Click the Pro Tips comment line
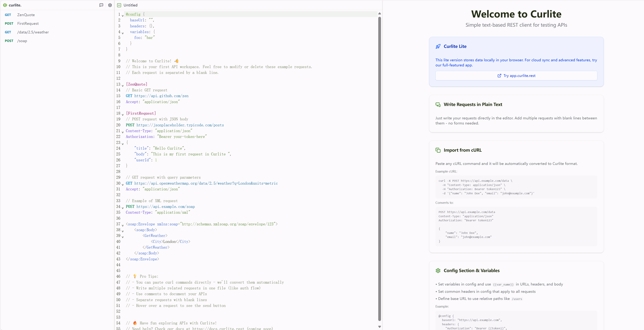Screen dimensions: 644x330 (142, 277)
